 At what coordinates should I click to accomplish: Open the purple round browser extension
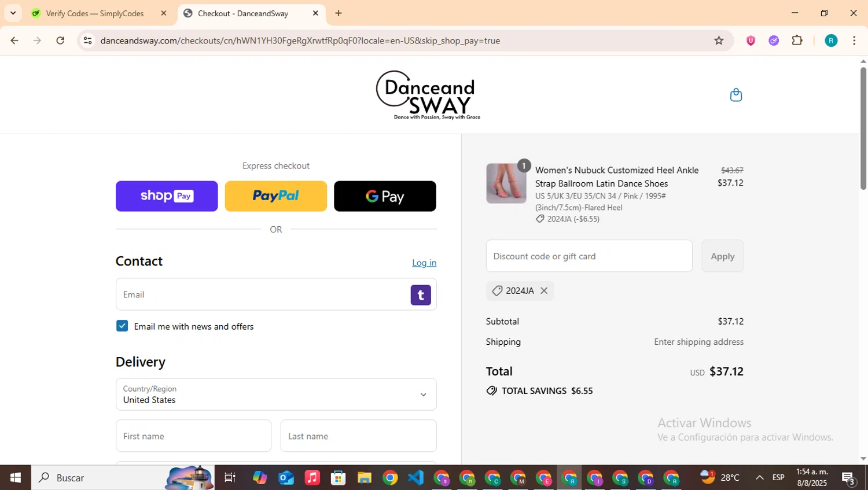[774, 40]
